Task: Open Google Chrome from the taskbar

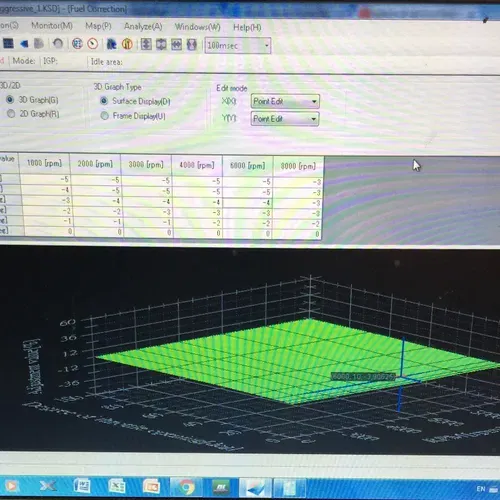Action: coord(186,487)
